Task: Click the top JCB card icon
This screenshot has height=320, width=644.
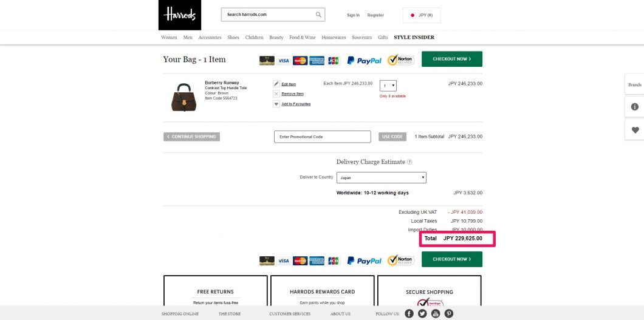Action: (333, 61)
